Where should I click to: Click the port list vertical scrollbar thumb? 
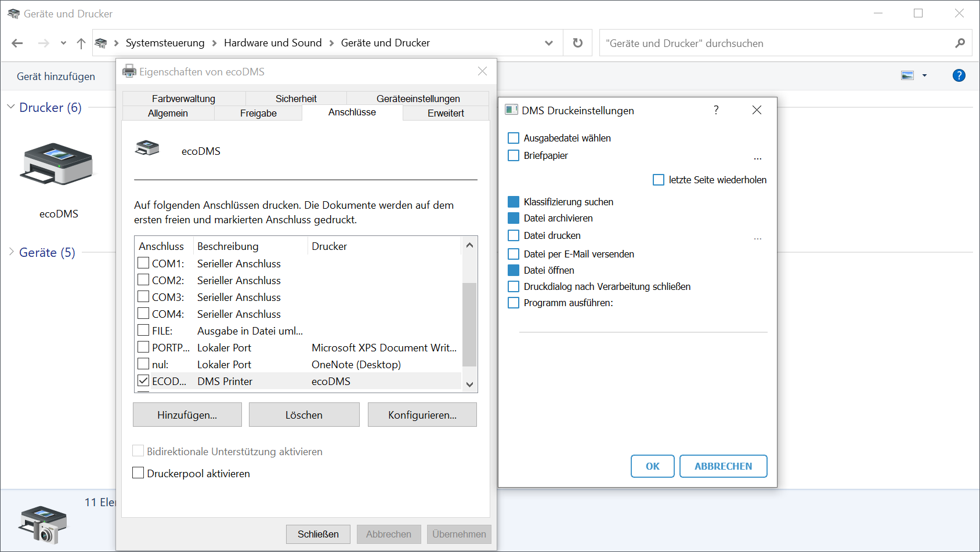[x=470, y=324]
